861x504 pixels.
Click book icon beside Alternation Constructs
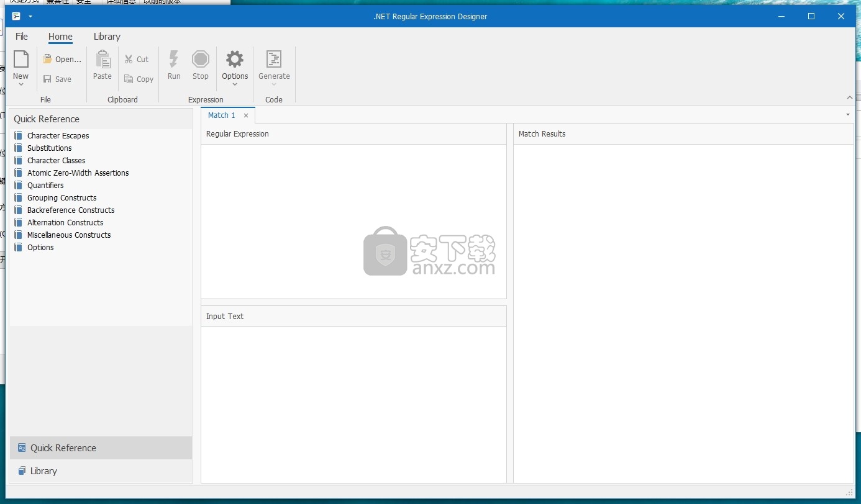19,222
